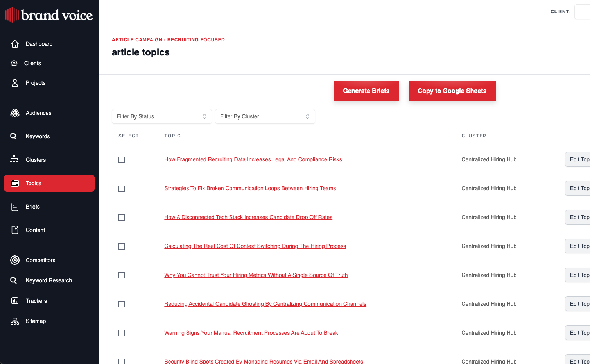Viewport: 590px width, 364px height.
Task: Click the Content edit-pencil icon
Action: 15,230
